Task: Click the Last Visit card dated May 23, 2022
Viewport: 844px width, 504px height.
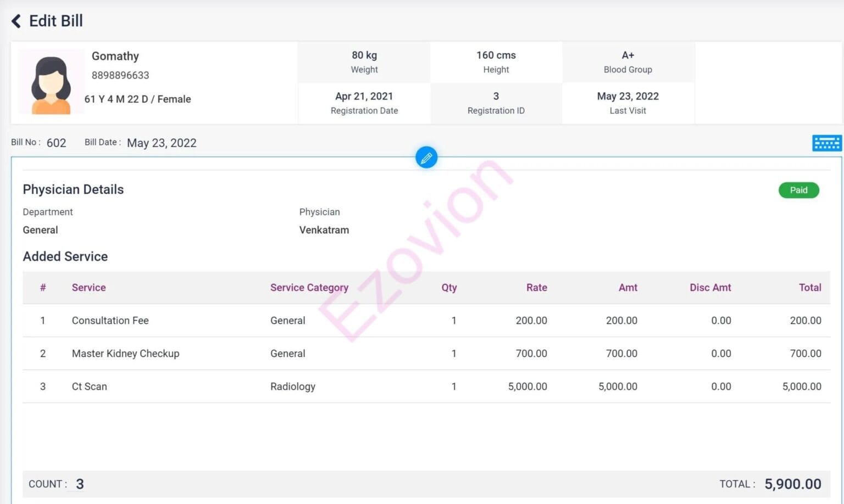Action: pos(628,103)
